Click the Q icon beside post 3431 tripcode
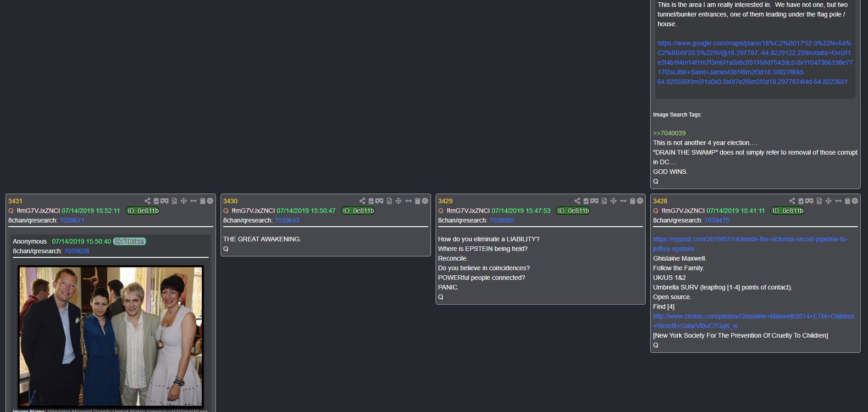This screenshot has width=868, height=412. [11, 211]
